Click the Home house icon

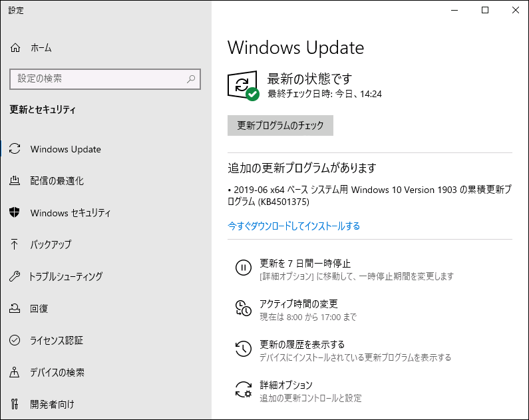tap(15, 47)
